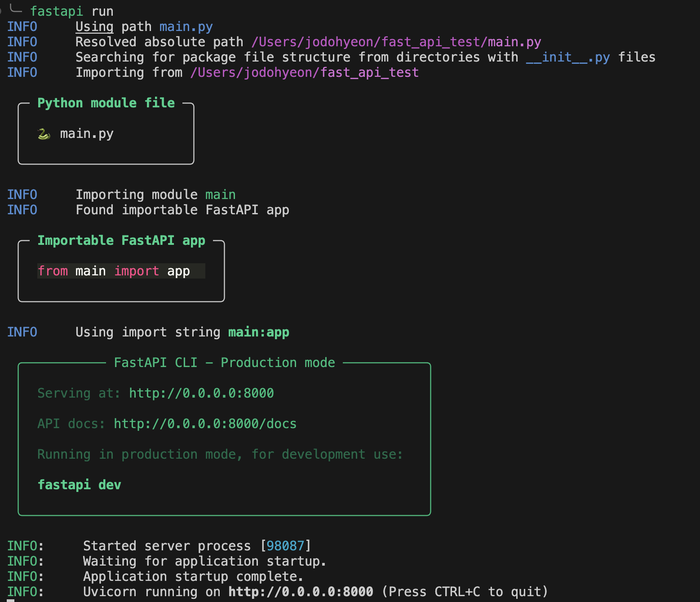Click the underlined word 'Using' in first log line
Viewport: 700px width, 602px height.
(x=94, y=27)
